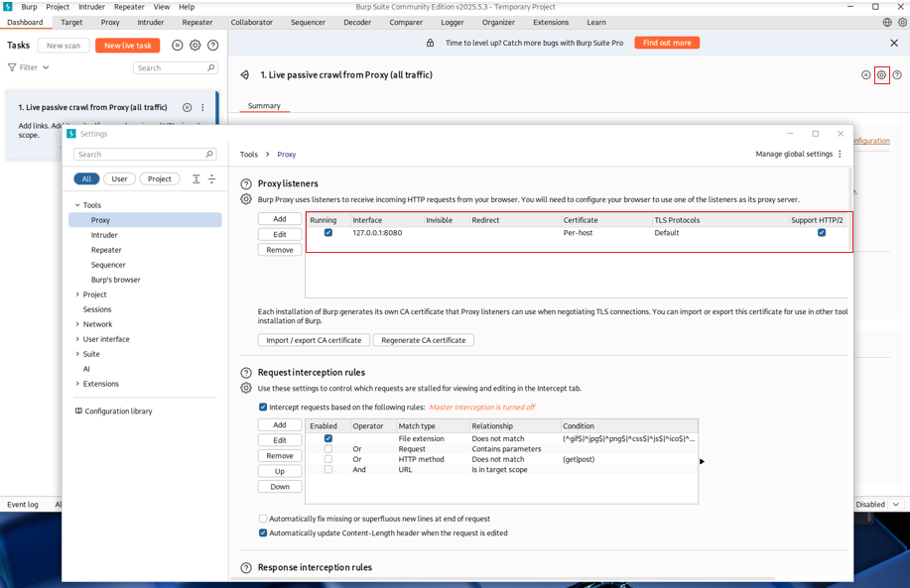Select Burp's browser in settings tree

tap(115, 280)
